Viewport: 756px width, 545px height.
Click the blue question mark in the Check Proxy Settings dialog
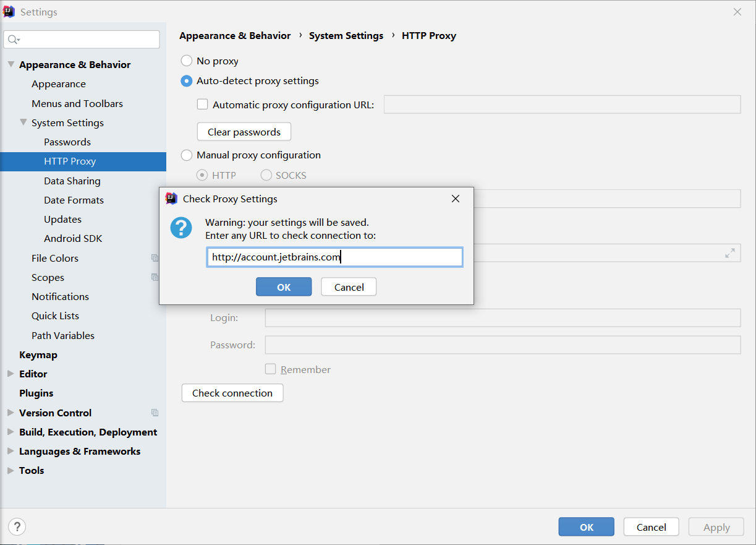[x=181, y=228]
